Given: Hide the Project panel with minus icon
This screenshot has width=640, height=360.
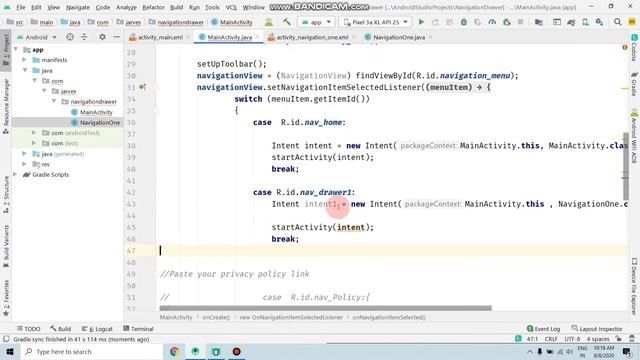Looking at the screenshot, I should (x=116, y=37).
